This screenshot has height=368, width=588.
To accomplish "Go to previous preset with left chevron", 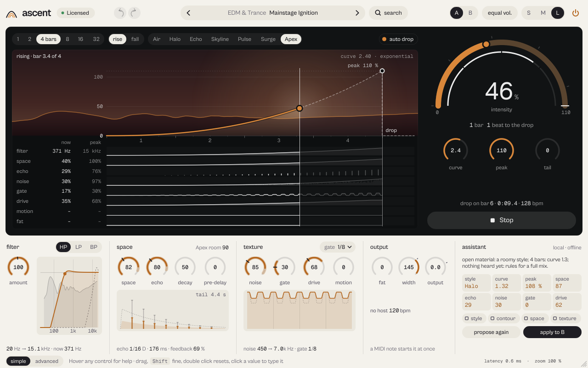I will pyautogui.click(x=188, y=13).
